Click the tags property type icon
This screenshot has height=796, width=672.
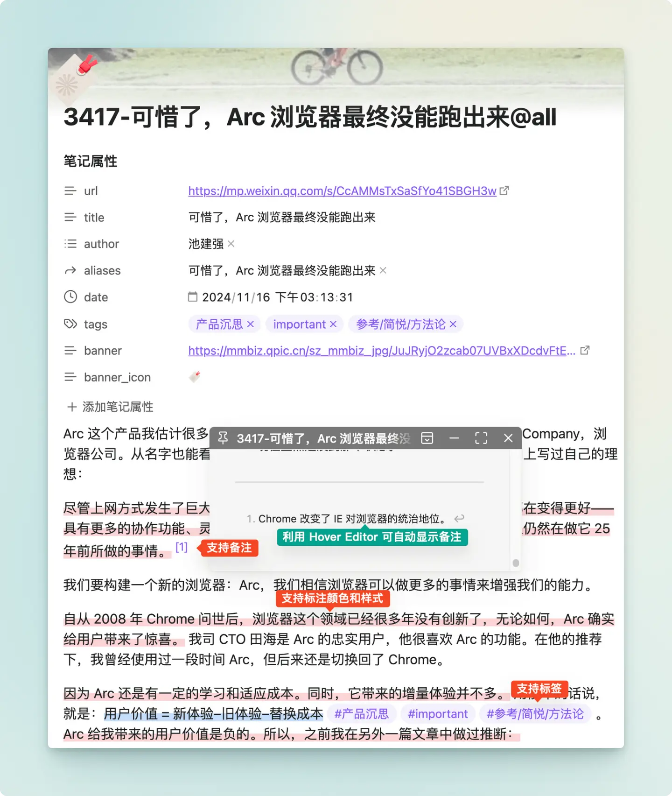(x=70, y=324)
